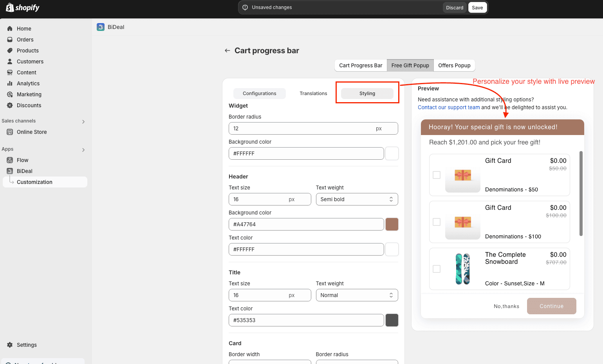This screenshot has height=364, width=603.
Task: Click the Customers person icon
Action: tap(10, 61)
